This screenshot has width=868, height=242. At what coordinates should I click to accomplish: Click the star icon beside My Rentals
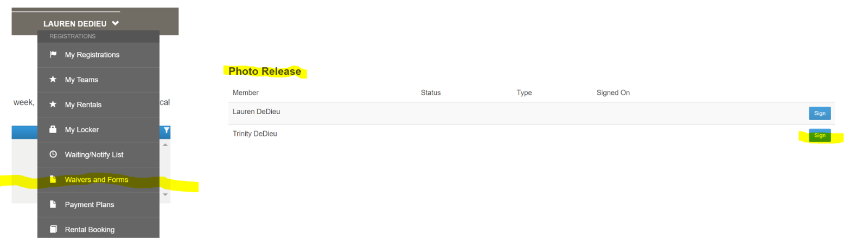[53, 104]
